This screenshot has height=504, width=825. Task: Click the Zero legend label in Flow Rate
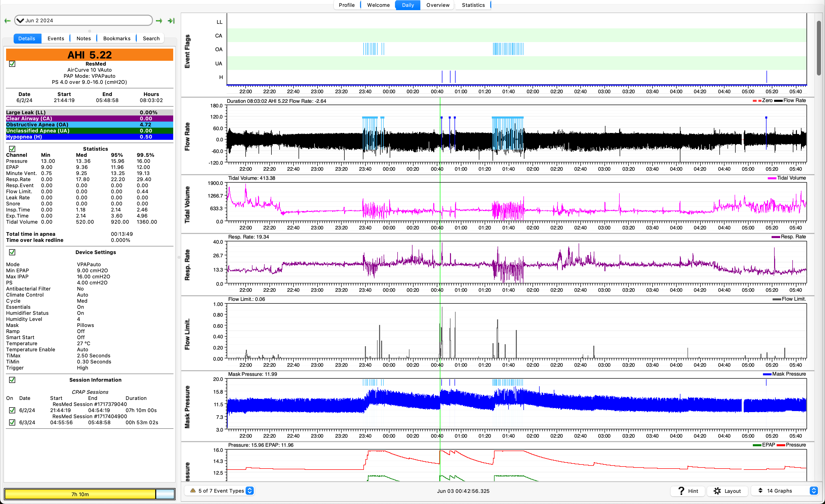pyautogui.click(x=767, y=101)
